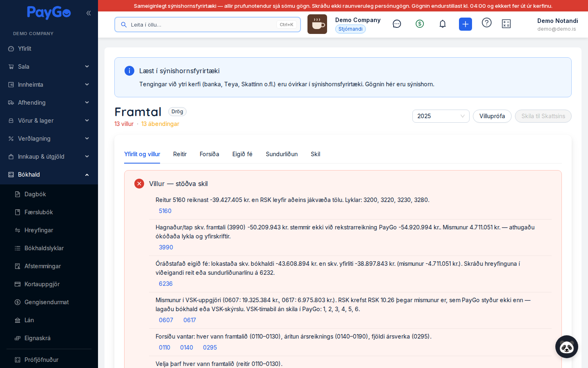Open help question mark icon
588x368 pixels.
pyautogui.click(x=487, y=23)
